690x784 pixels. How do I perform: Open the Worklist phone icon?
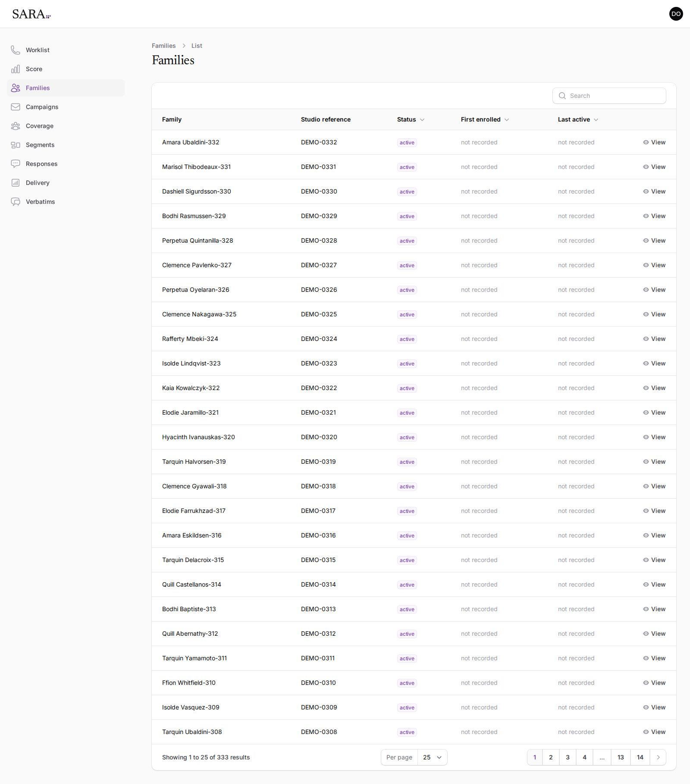coord(16,50)
